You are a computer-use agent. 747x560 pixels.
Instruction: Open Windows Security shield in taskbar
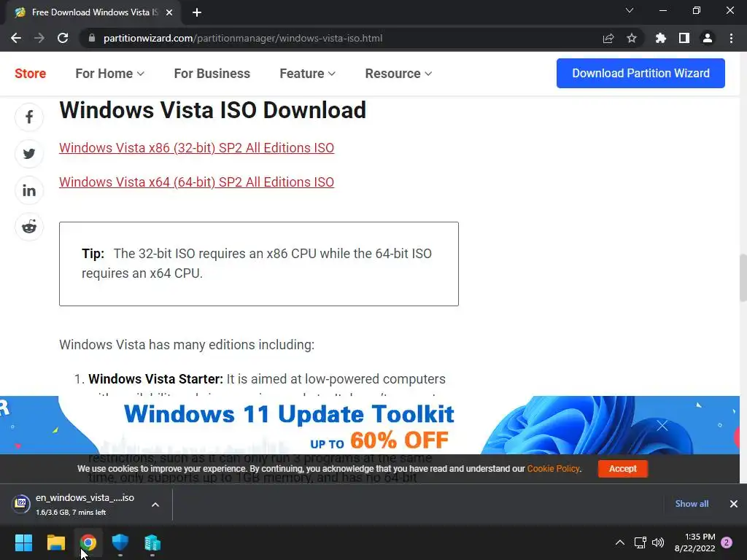120,542
